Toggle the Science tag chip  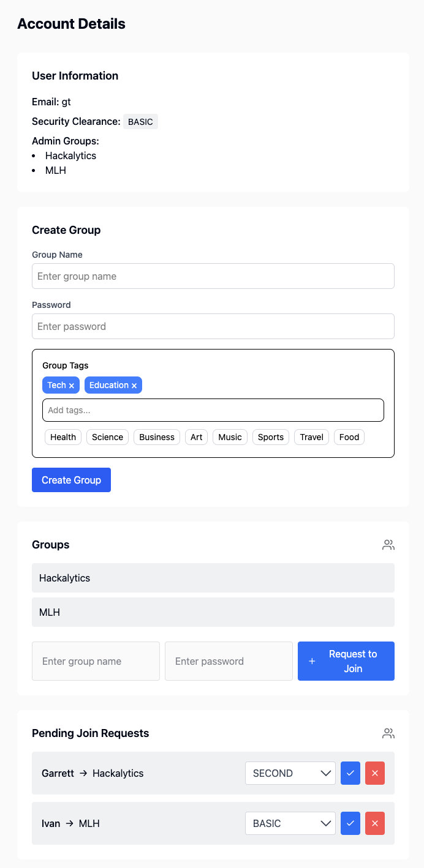tap(108, 437)
